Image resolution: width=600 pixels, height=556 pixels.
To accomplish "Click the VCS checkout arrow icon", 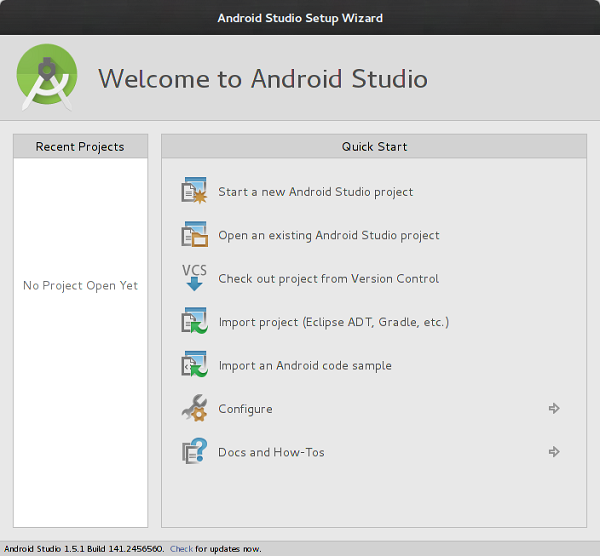I will (x=194, y=277).
